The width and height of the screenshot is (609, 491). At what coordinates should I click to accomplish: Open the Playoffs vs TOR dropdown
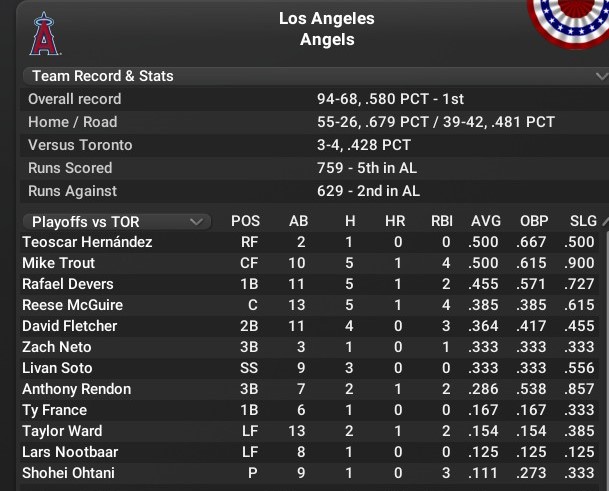coord(116,221)
